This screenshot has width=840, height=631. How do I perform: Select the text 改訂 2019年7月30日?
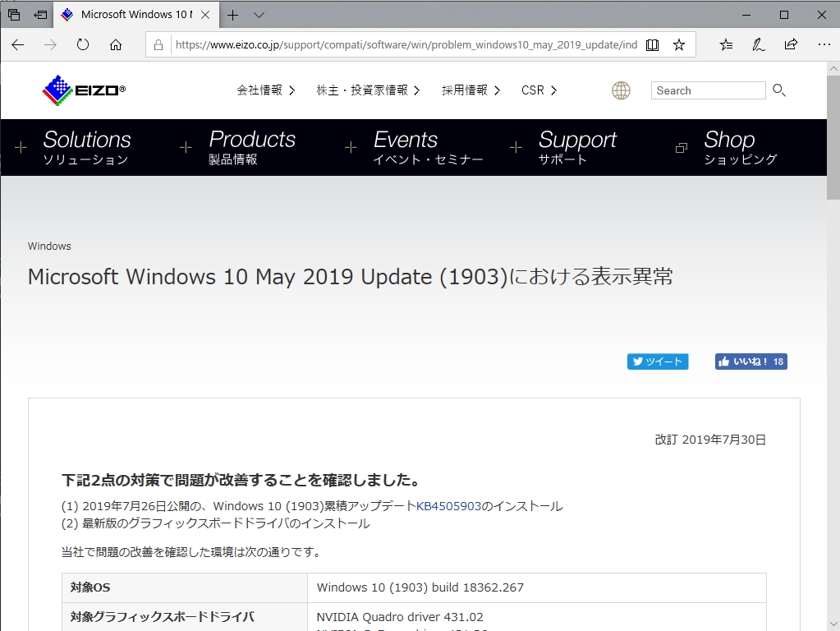point(710,440)
